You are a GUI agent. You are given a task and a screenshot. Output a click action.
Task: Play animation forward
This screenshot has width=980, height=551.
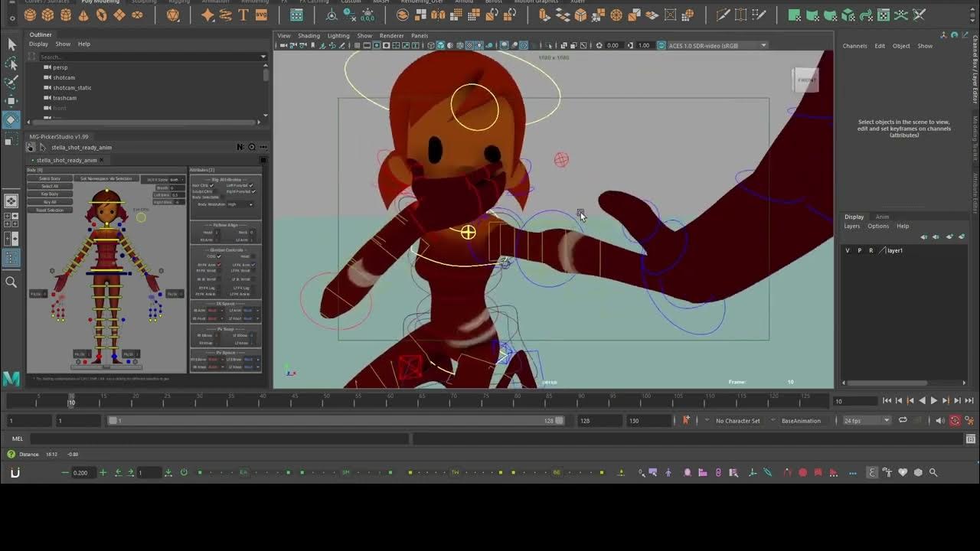(x=933, y=400)
